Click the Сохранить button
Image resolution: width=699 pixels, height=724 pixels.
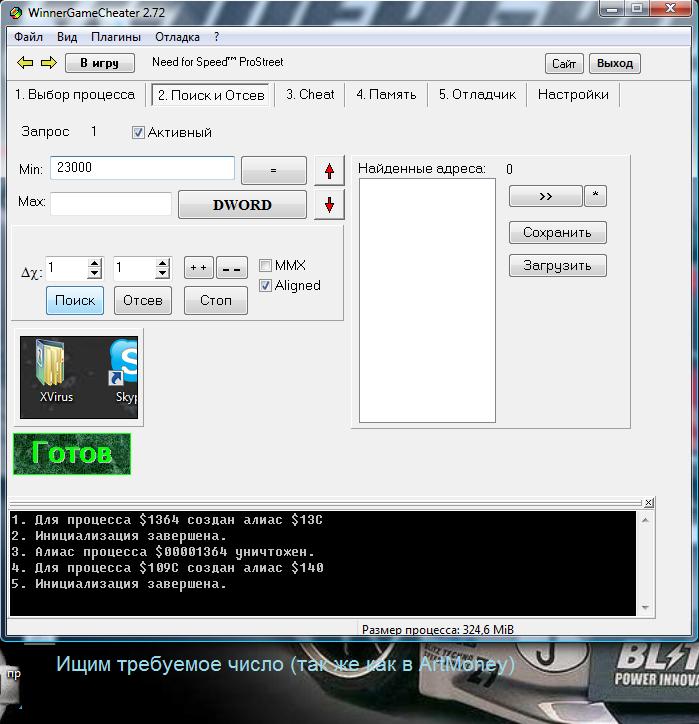tap(557, 233)
